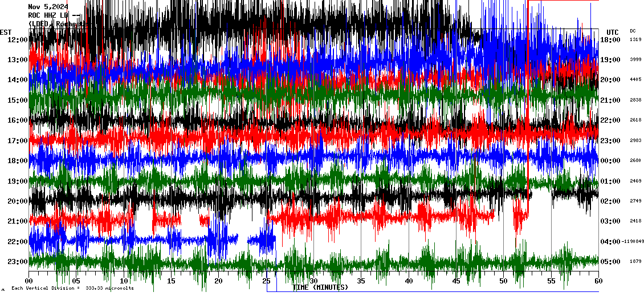Image resolution: width=644 pixels, height=296 pixels.
Task: Click the 00:00 UTC time label
Action: tap(610, 161)
